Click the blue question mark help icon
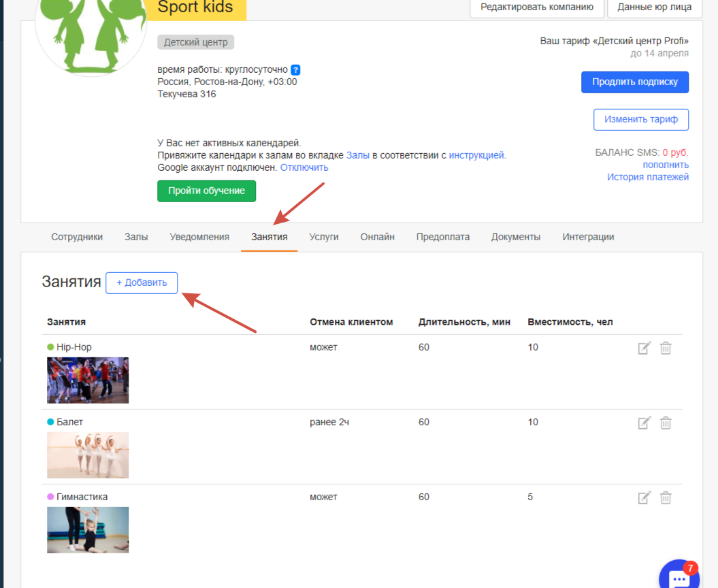Viewport: 718px width, 588px height. (295, 70)
